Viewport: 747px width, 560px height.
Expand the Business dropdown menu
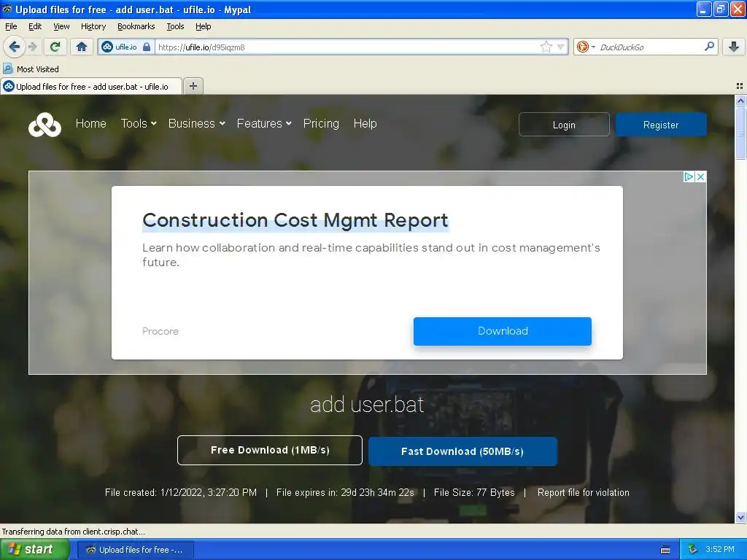click(x=196, y=123)
